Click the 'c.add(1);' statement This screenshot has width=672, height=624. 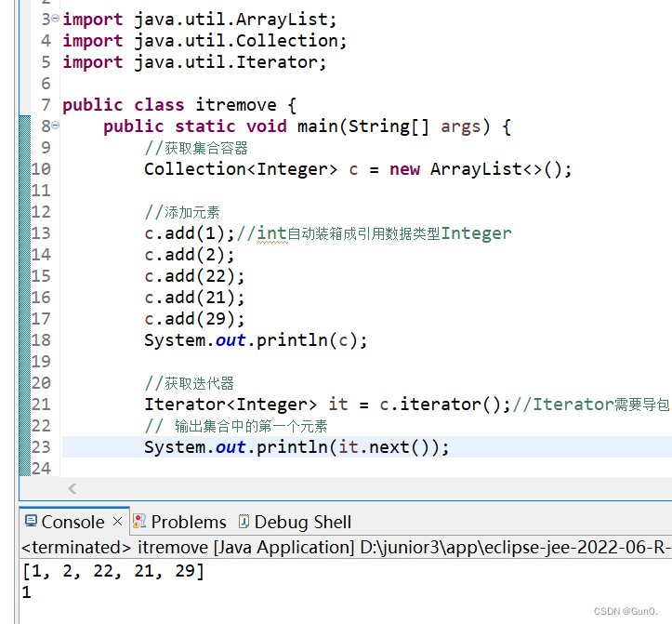[x=190, y=233]
